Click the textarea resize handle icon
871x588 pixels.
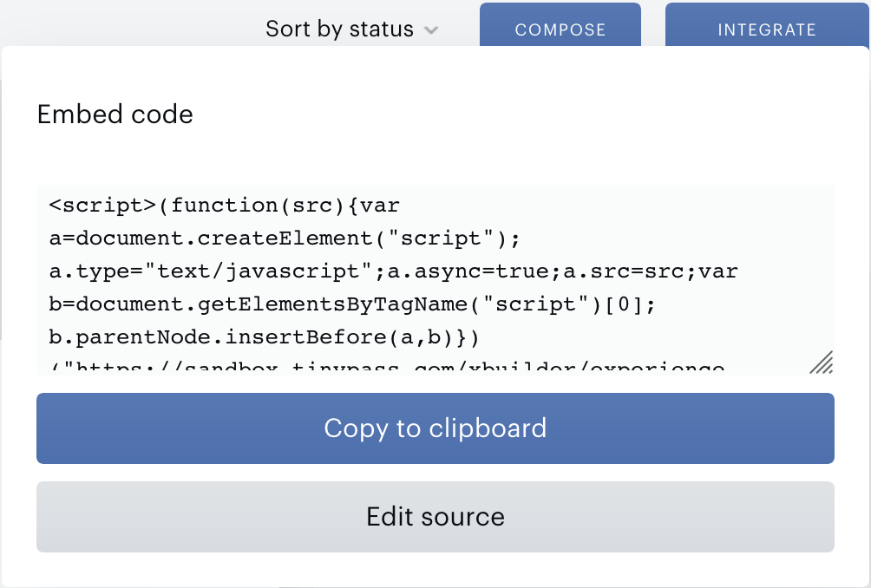point(822,362)
